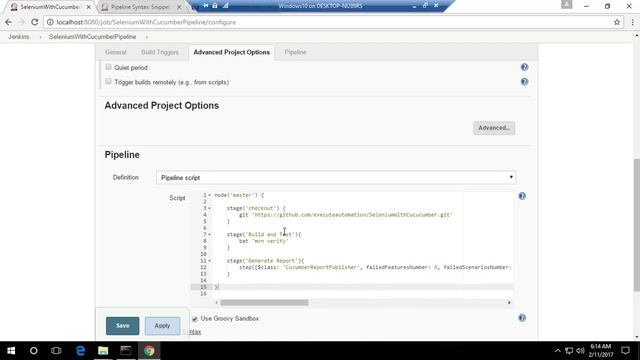Collapse Generate Report fold at line 11
The width and height of the screenshot is (640, 360).
tap(210, 261)
